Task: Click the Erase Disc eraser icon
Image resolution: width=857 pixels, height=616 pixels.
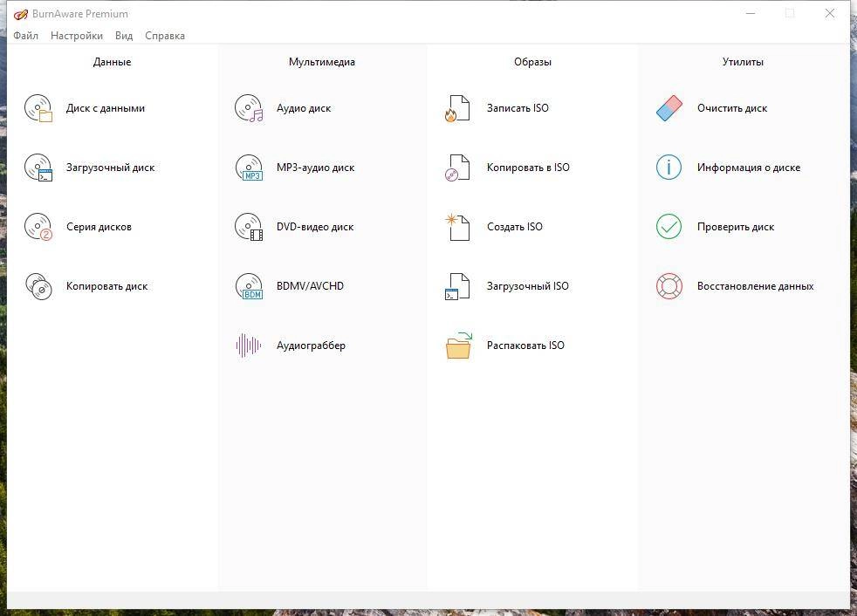Action: [x=669, y=108]
